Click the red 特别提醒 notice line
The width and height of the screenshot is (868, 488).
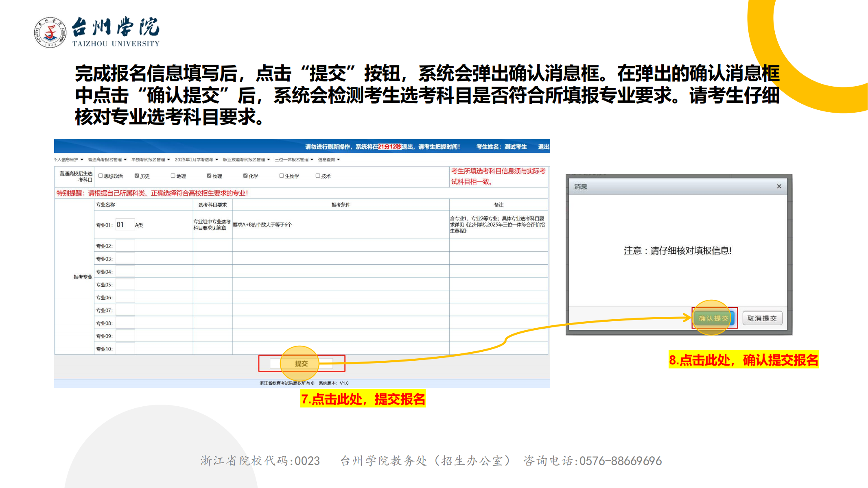pos(152,193)
